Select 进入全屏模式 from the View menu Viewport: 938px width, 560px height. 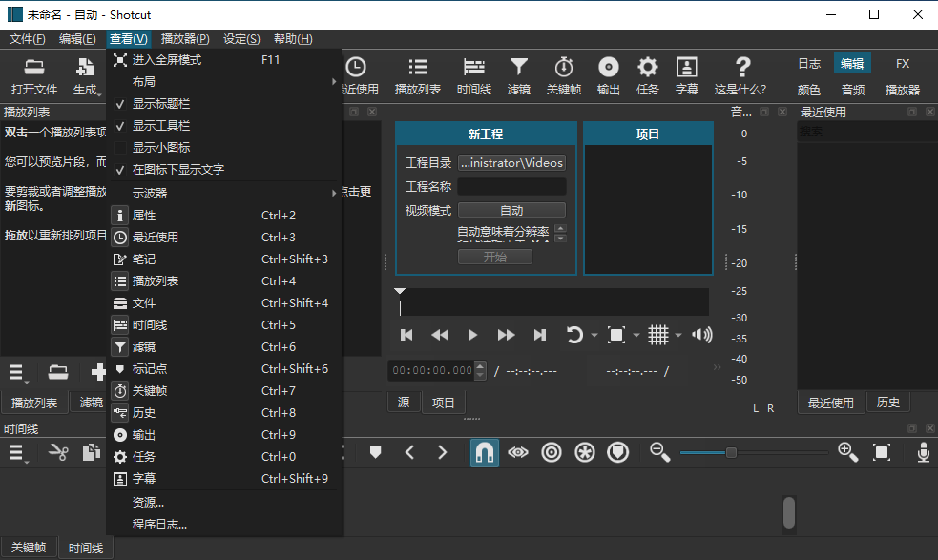tap(224, 60)
